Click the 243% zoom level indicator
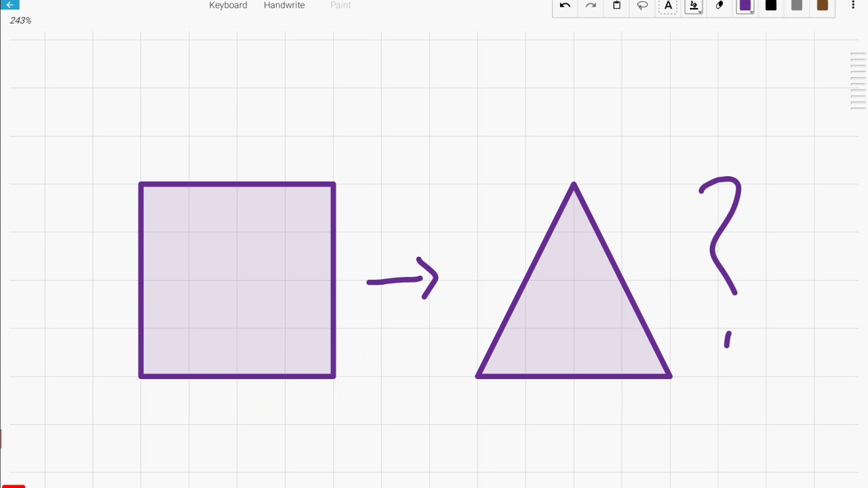 tap(20, 20)
